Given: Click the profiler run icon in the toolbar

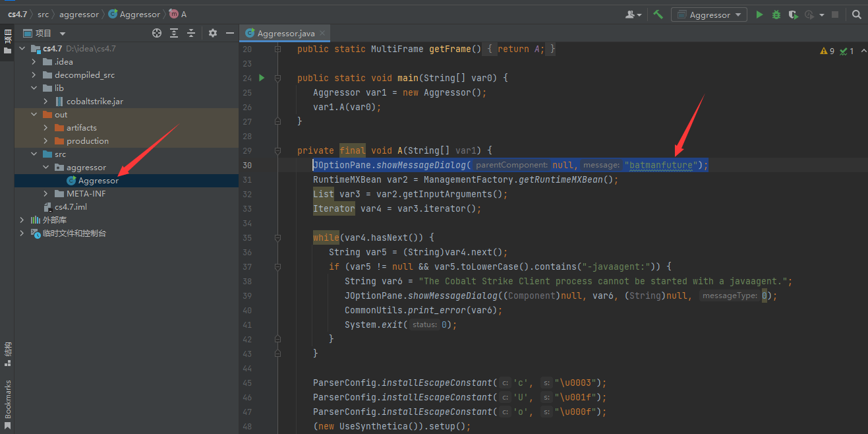Looking at the screenshot, I should tap(811, 15).
